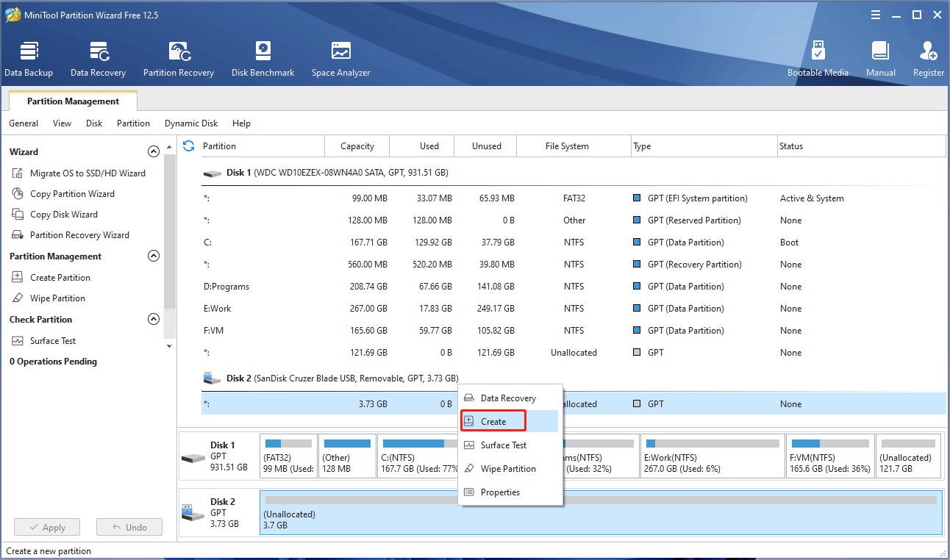Open the Partition Recovery Wizard
Screen dimensions: 950x560
click(x=70, y=235)
